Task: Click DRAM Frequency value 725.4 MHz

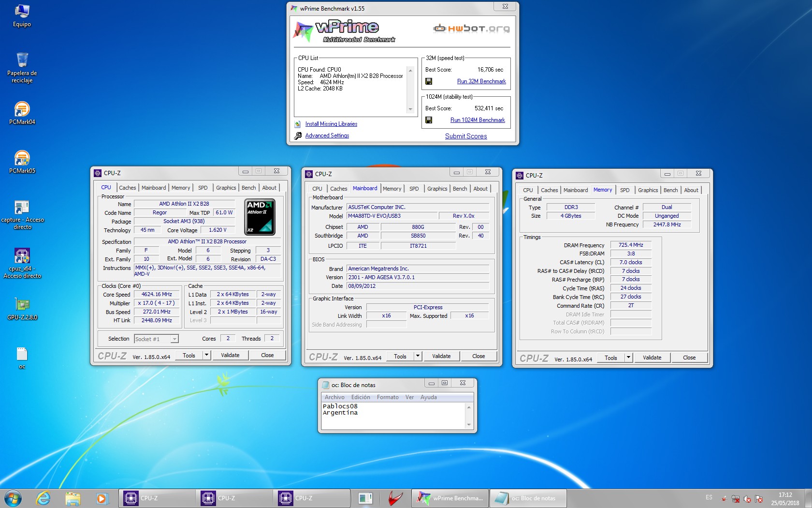Action: point(631,245)
